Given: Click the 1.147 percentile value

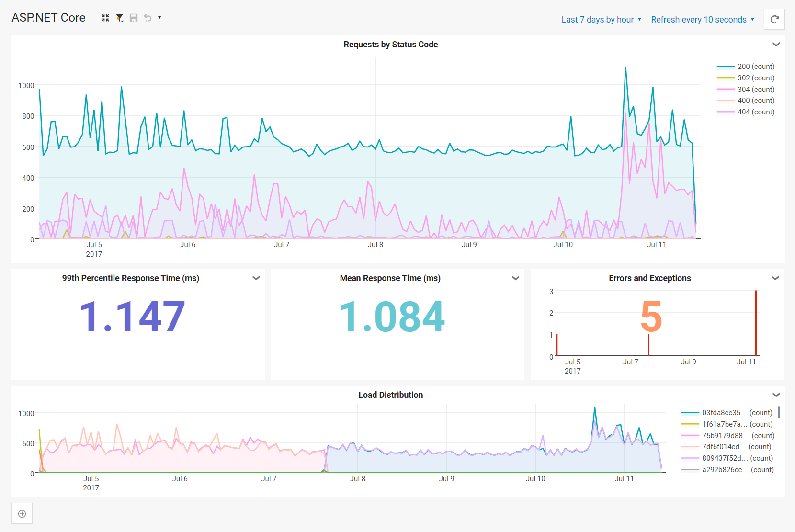Looking at the screenshot, I should 133,317.
